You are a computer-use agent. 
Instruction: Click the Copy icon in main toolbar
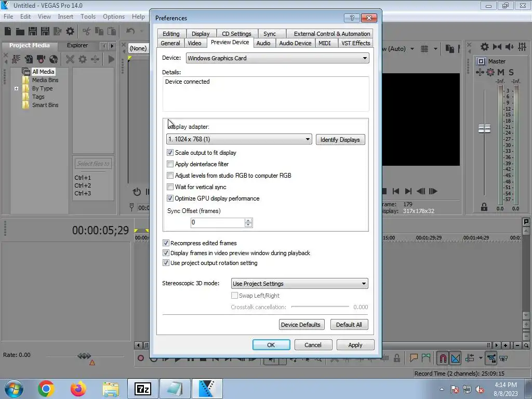(x=99, y=31)
